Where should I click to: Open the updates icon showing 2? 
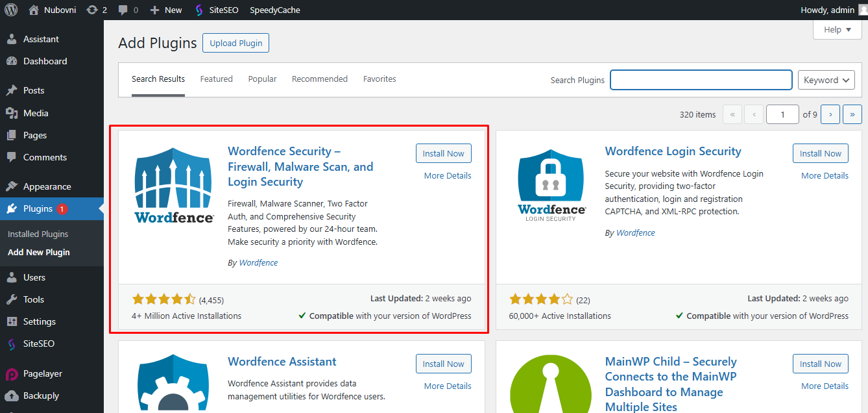pos(91,10)
